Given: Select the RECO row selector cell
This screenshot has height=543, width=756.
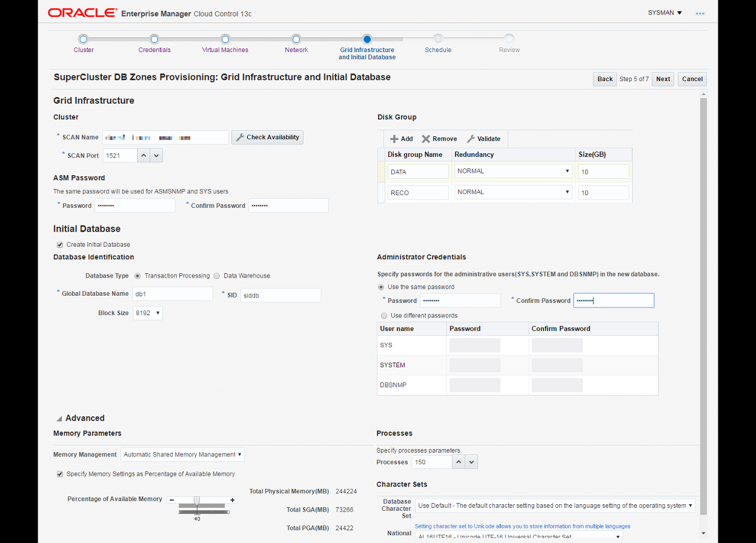Looking at the screenshot, I should (x=381, y=193).
